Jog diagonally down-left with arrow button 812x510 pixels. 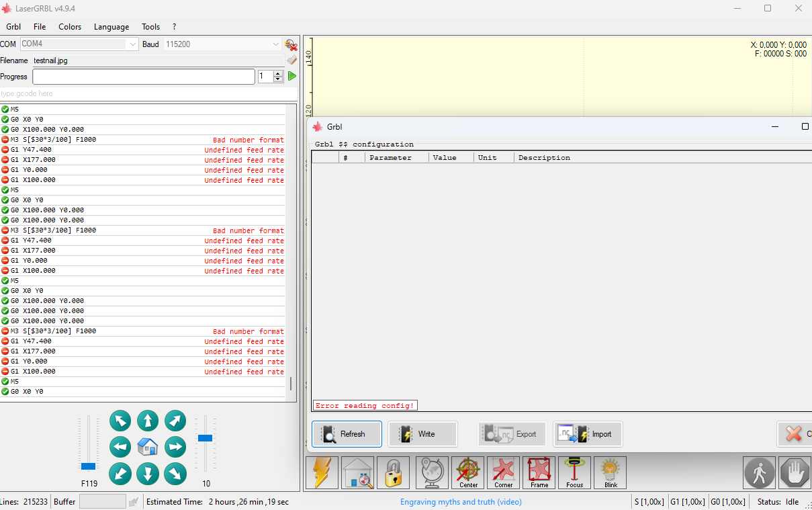click(x=120, y=474)
